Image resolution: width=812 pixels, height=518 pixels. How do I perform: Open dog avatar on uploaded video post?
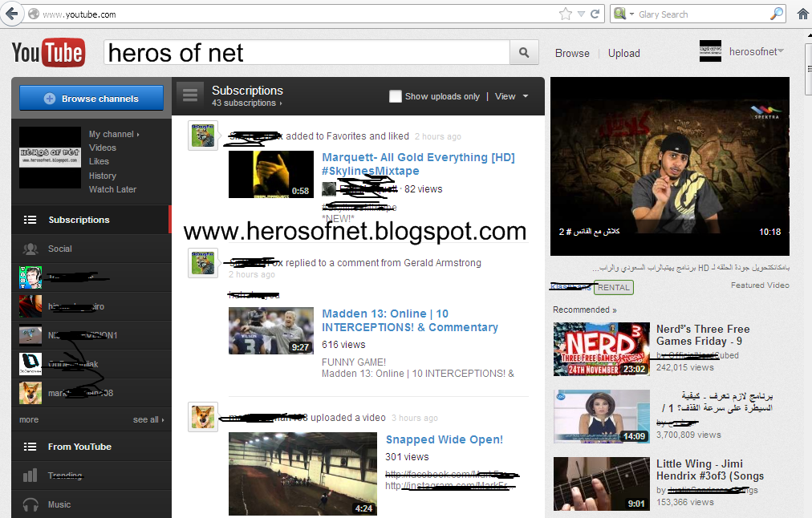(202, 417)
